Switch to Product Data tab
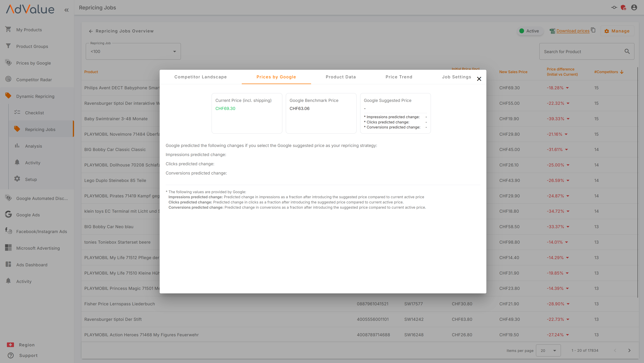Viewport: 644px width, 363px height. click(x=341, y=77)
